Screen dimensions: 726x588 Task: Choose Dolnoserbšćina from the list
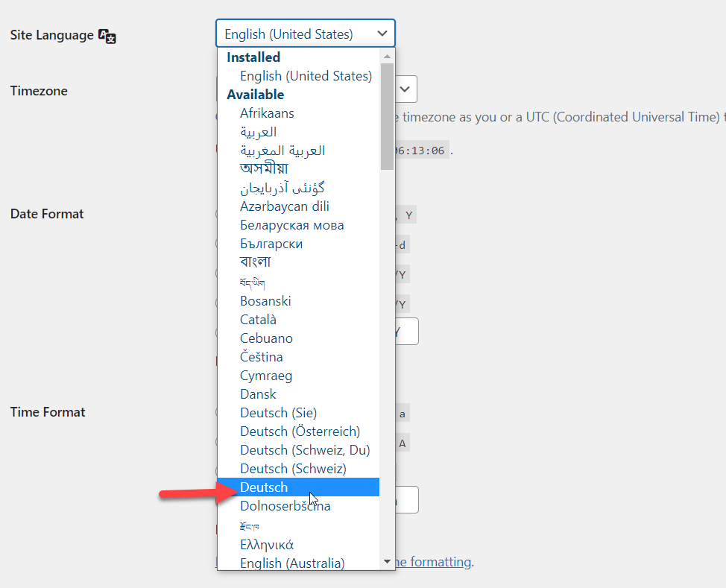pyautogui.click(x=285, y=506)
